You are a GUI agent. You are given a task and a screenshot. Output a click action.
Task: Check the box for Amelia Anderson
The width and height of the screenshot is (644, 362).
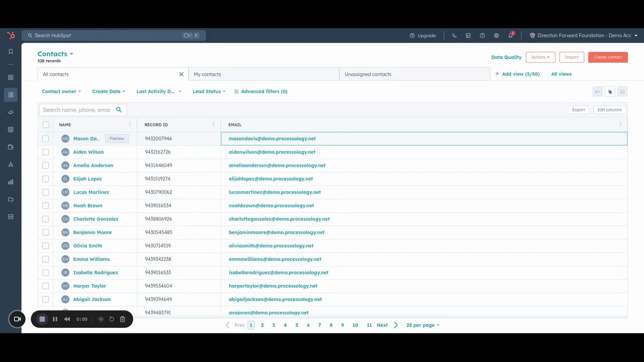pos(46,165)
